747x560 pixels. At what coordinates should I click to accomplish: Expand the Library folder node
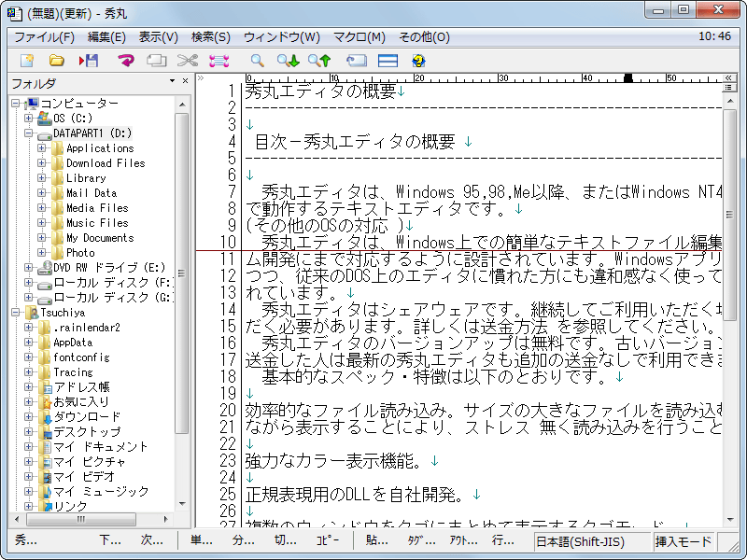click(x=41, y=177)
